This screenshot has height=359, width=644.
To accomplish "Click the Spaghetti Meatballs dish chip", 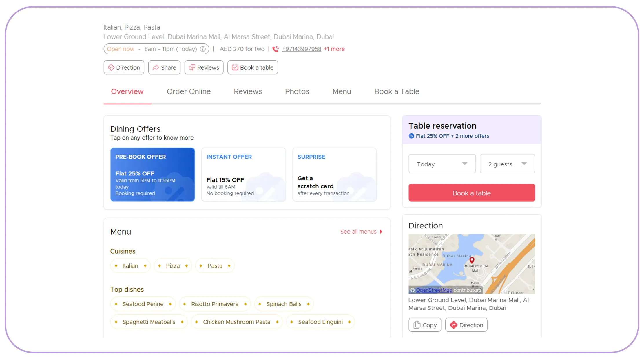I will [149, 322].
